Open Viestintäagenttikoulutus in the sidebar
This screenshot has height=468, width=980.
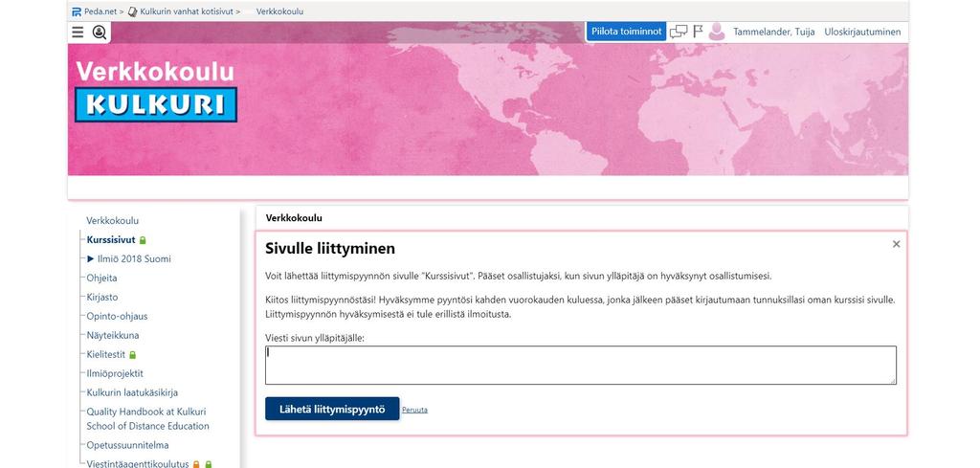(138, 464)
